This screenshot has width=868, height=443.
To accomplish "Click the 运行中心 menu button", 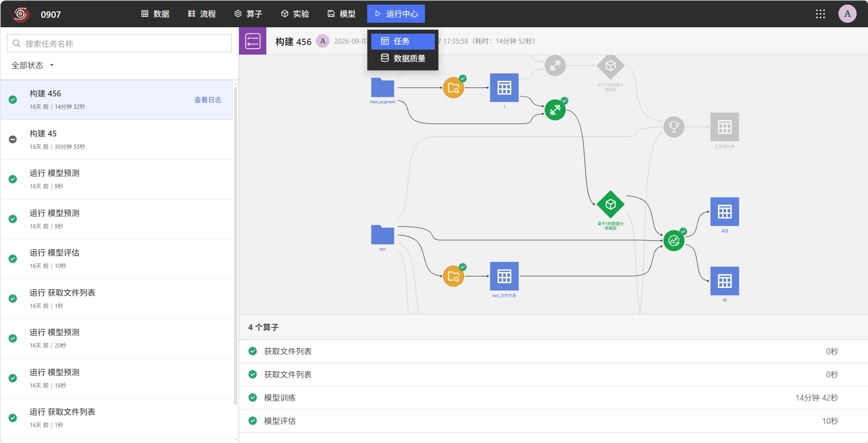I will click(x=396, y=14).
